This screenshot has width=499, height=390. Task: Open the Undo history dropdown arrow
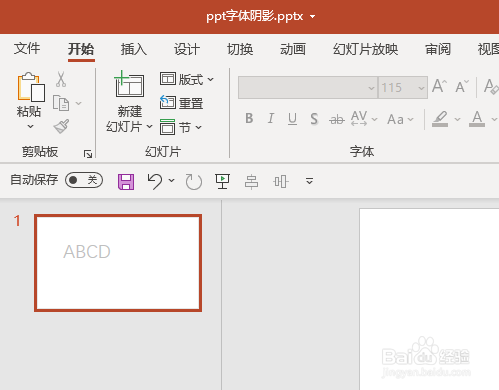click(171, 181)
